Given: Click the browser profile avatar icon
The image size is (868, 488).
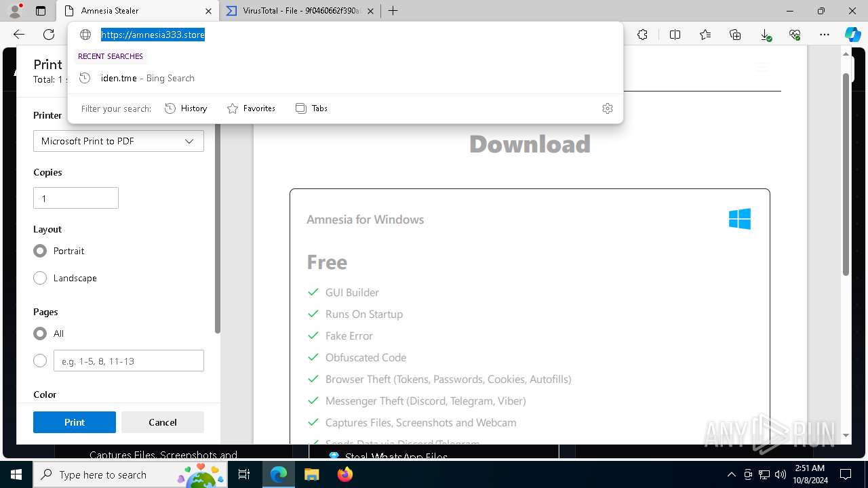Looking at the screenshot, I should point(15,10).
